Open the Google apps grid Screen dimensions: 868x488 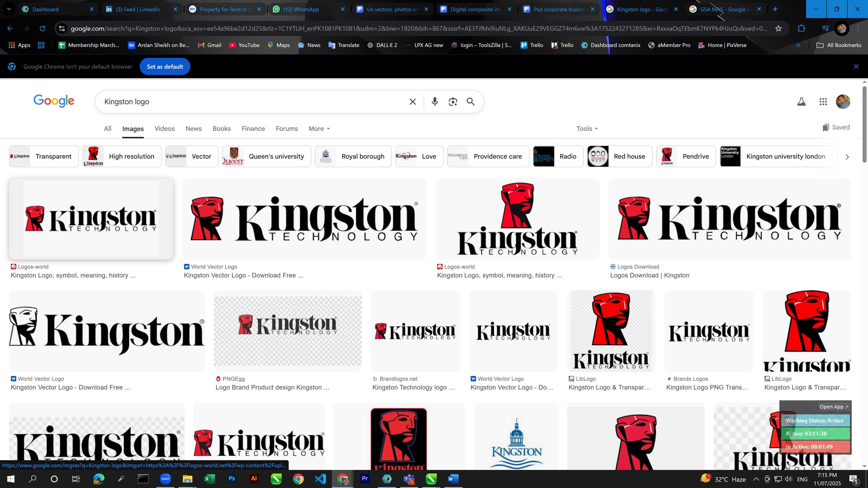pyautogui.click(x=823, y=101)
